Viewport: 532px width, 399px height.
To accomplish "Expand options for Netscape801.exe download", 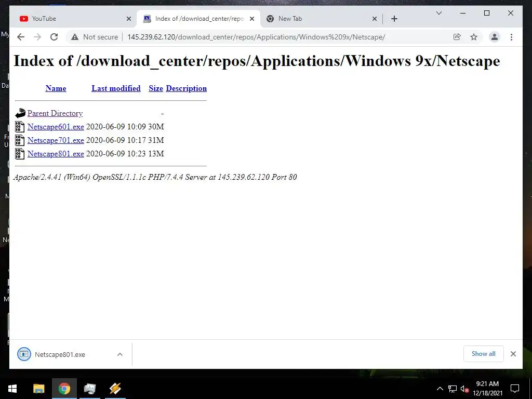I will [120, 354].
